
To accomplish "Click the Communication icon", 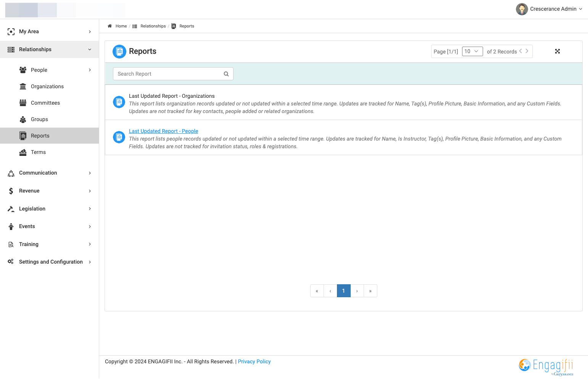I will coord(11,173).
